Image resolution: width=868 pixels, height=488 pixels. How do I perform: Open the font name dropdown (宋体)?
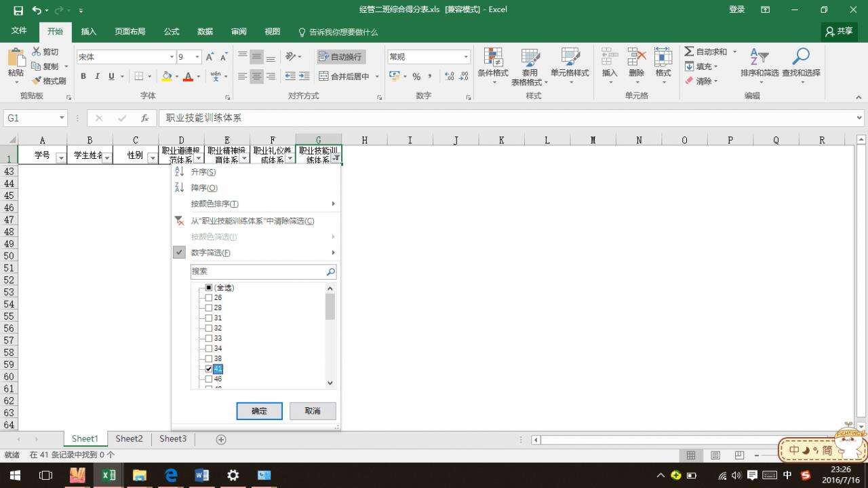[x=172, y=57]
